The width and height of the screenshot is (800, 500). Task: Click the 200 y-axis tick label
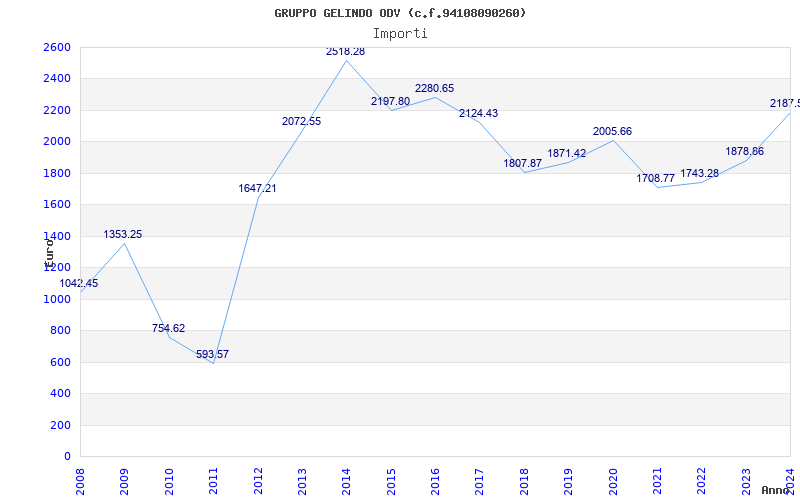61,426
